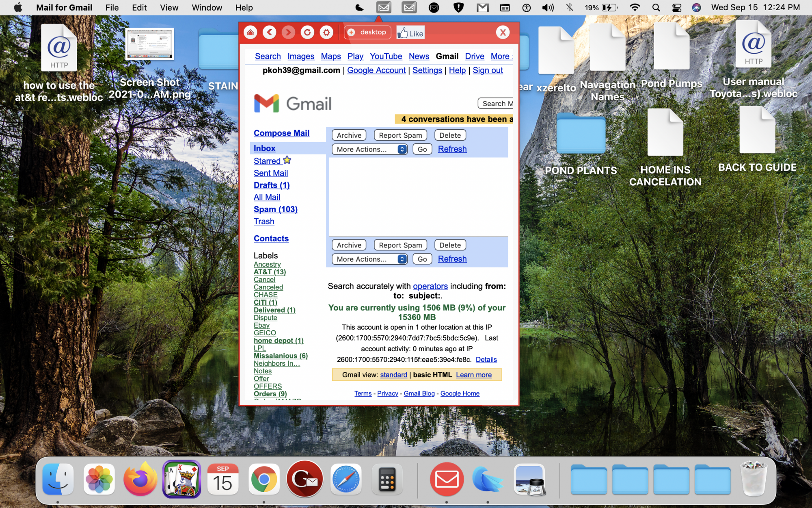Open Wi-Fi status menu
The height and width of the screenshot is (508, 812).
(635, 7)
